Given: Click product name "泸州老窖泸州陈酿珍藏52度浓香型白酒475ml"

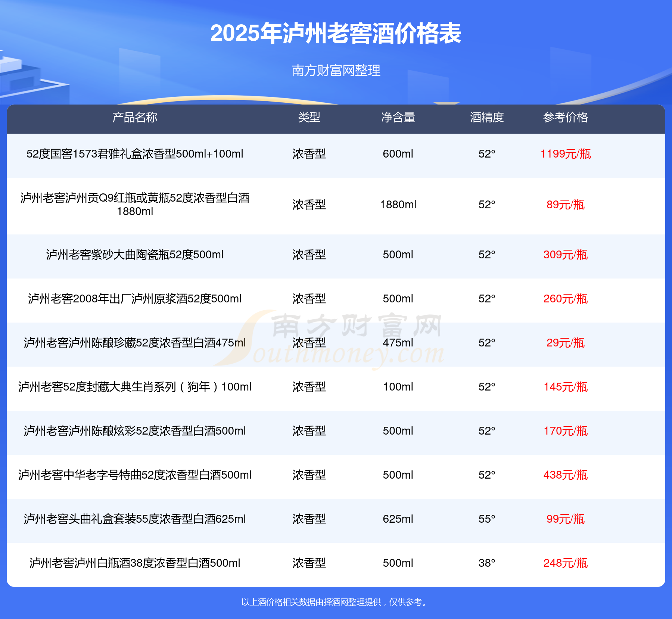Looking at the screenshot, I should pos(135,343).
